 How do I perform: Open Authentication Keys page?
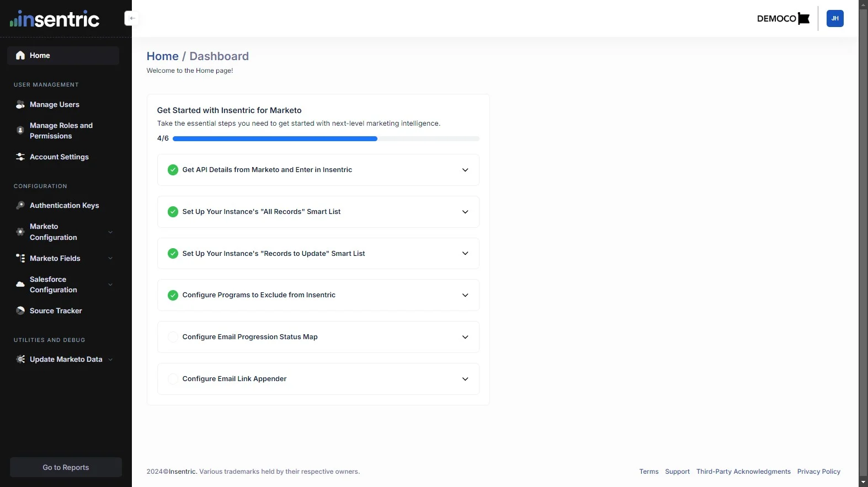(x=63, y=205)
